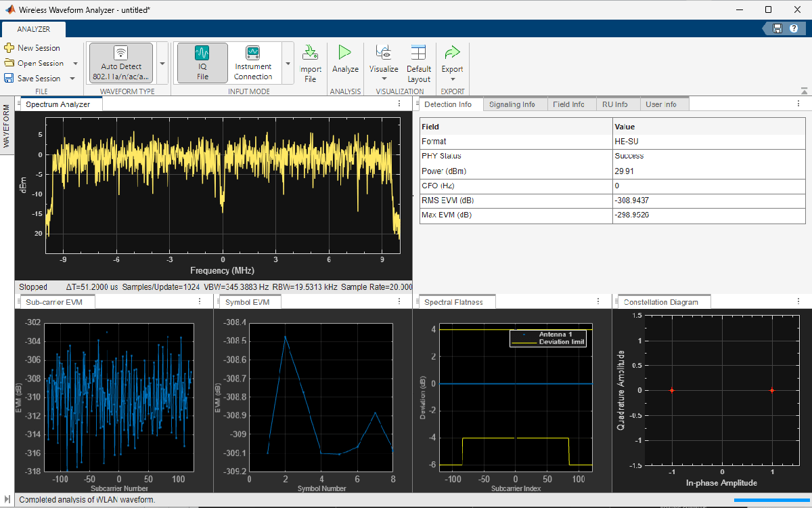
Task: Click the New Session icon
Action: (9, 48)
